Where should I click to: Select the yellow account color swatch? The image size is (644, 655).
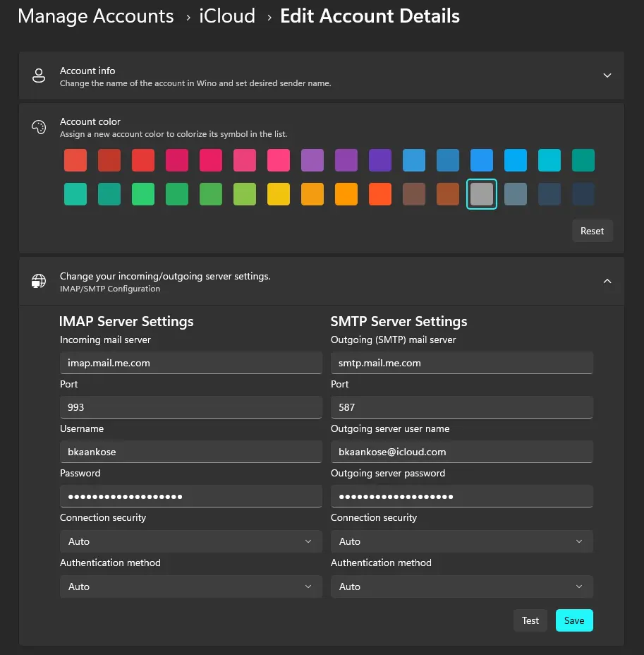coord(279,194)
